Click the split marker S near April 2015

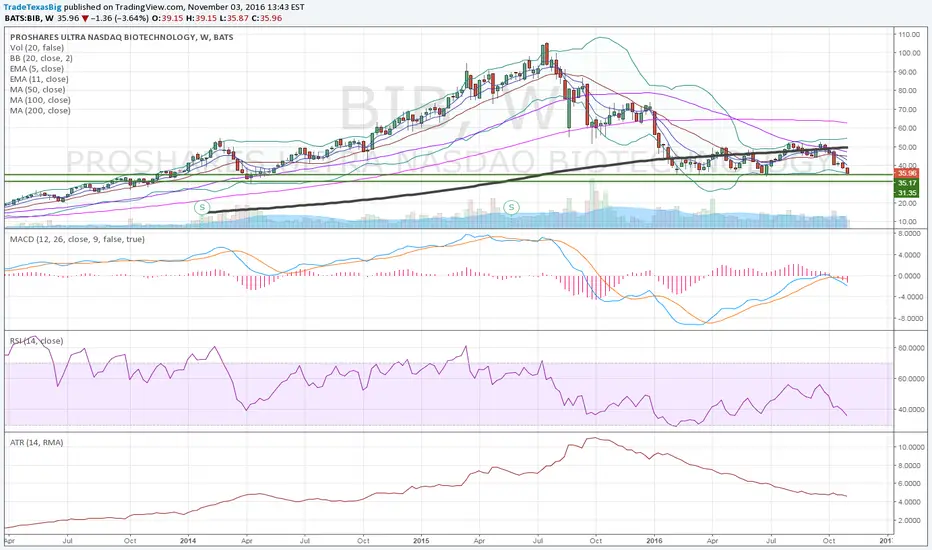tap(511, 208)
